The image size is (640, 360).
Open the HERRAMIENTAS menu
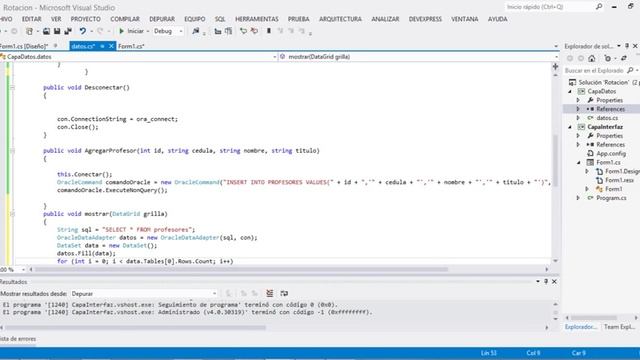tap(257, 19)
